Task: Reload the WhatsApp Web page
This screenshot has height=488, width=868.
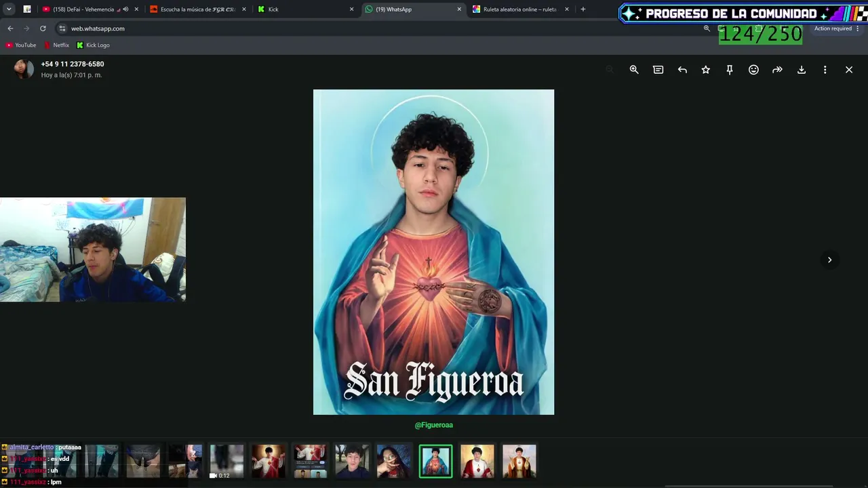Action: 43,28
